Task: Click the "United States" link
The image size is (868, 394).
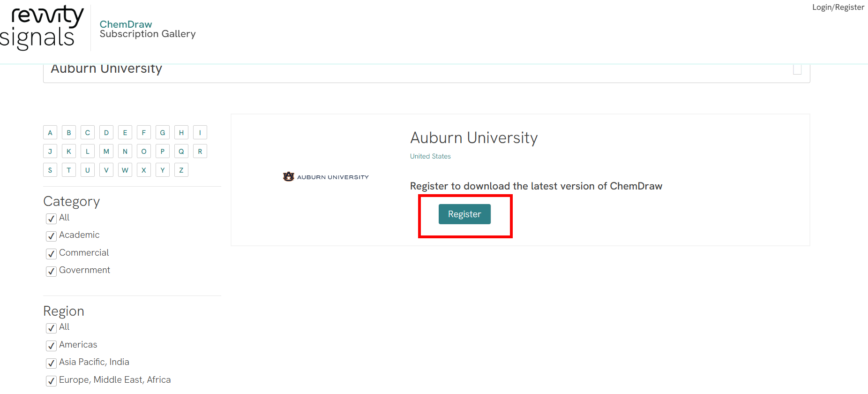Action: [430, 156]
